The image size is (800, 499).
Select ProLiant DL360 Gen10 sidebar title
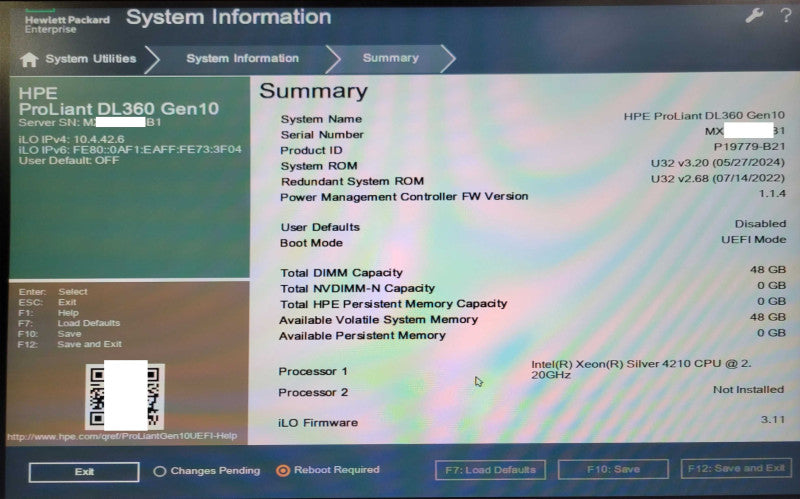(x=119, y=109)
